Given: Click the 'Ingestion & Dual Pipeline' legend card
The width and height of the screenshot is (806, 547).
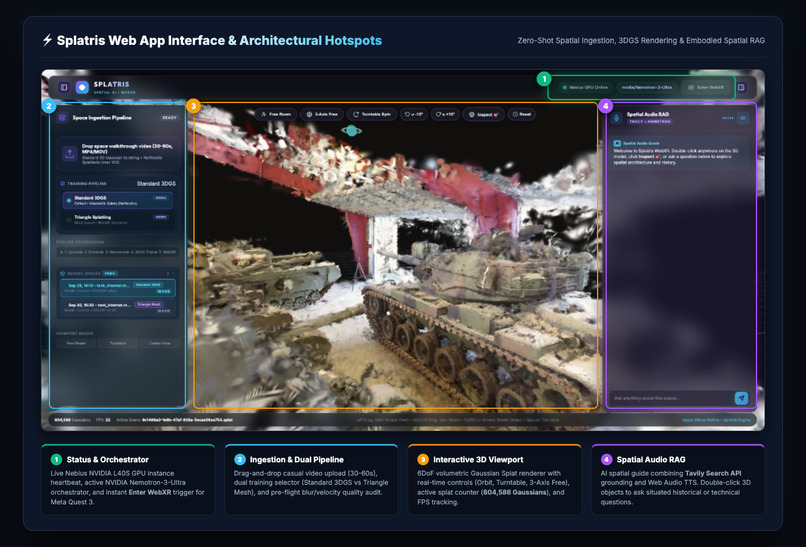Looking at the screenshot, I should point(311,480).
